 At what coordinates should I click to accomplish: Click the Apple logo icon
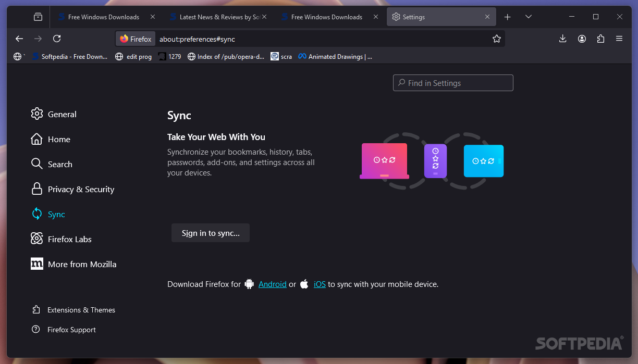[x=304, y=284]
